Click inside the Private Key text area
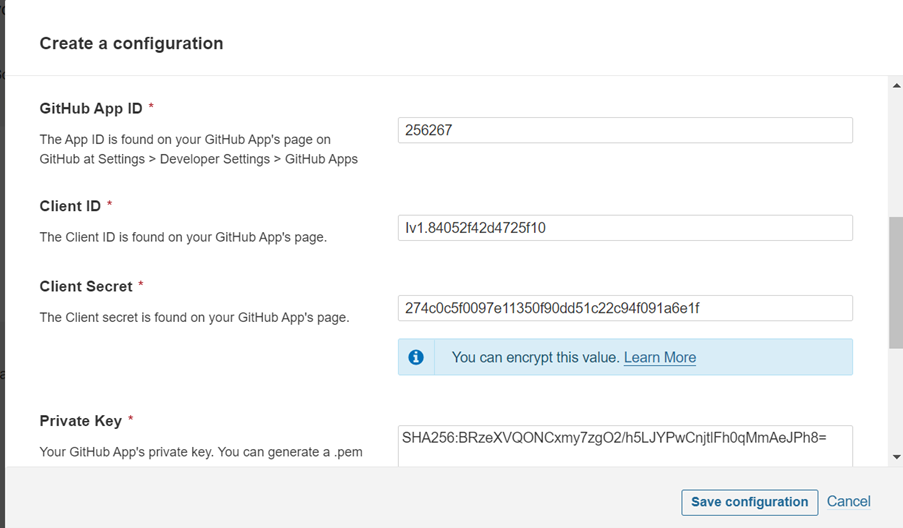The width and height of the screenshot is (903, 528). click(x=625, y=446)
